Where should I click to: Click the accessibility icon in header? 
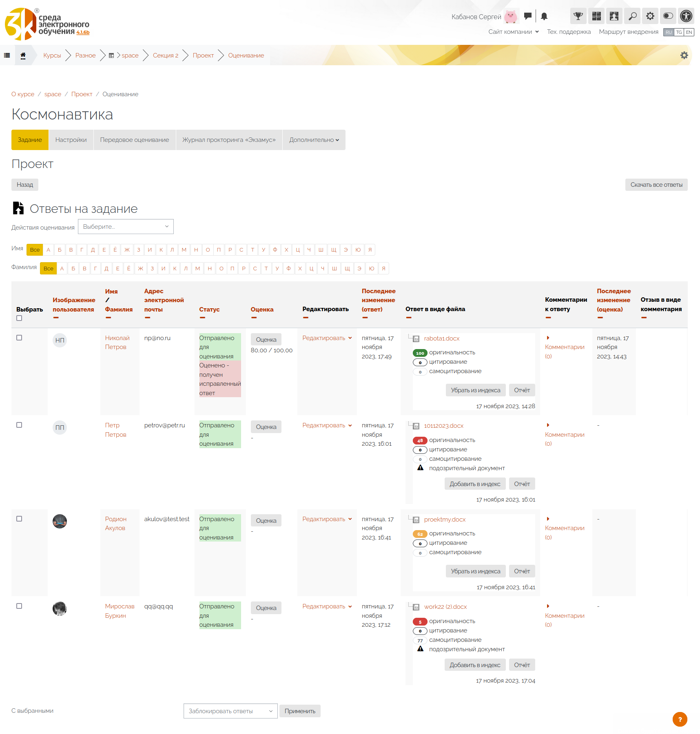point(686,16)
